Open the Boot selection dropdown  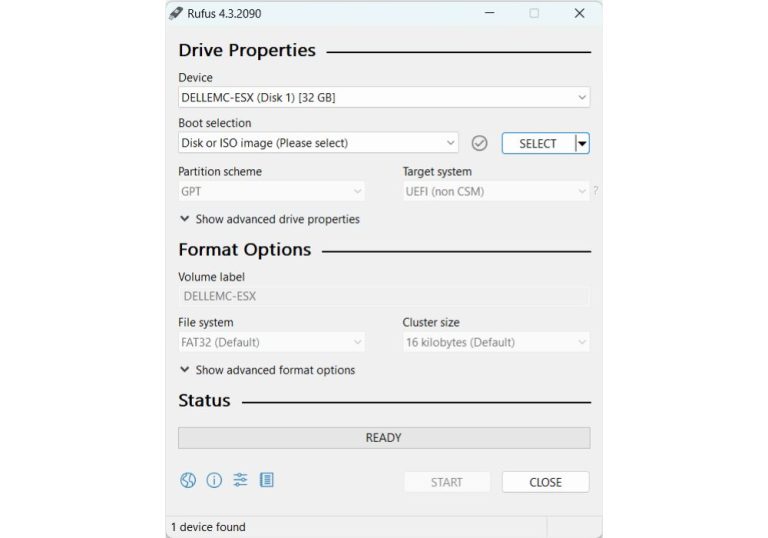pos(318,143)
